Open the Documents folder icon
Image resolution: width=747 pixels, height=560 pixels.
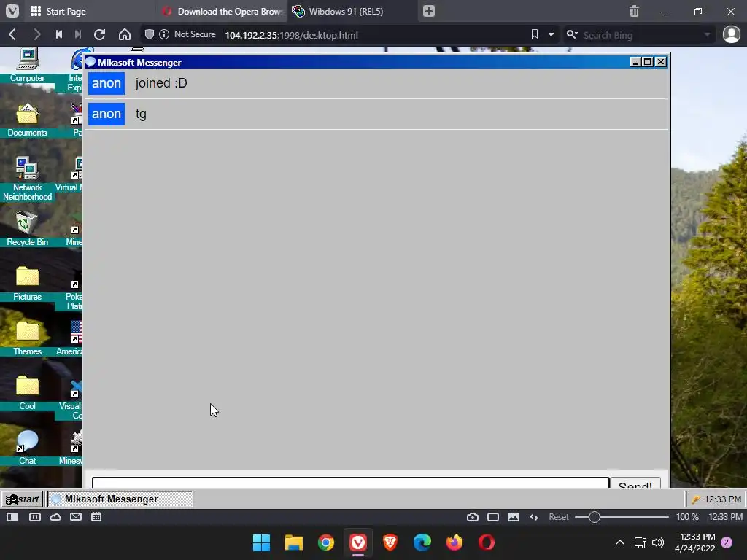[x=27, y=120]
